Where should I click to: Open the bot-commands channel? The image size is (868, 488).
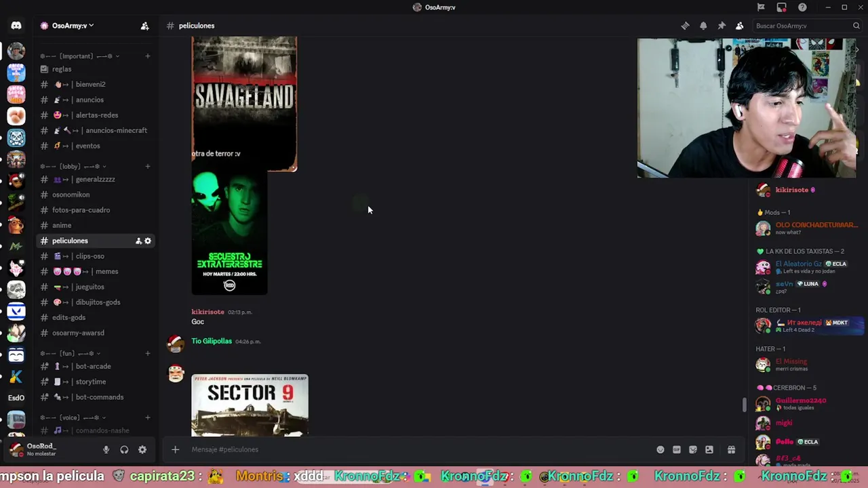click(x=95, y=397)
